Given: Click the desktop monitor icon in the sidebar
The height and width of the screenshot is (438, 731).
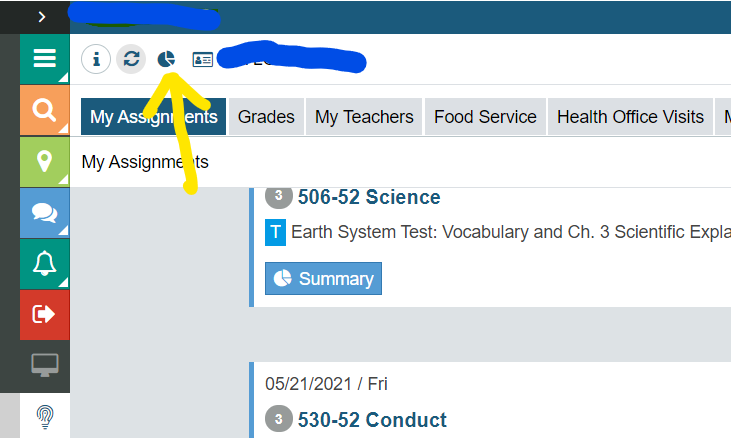Looking at the screenshot, I should (x=45, y=365).
